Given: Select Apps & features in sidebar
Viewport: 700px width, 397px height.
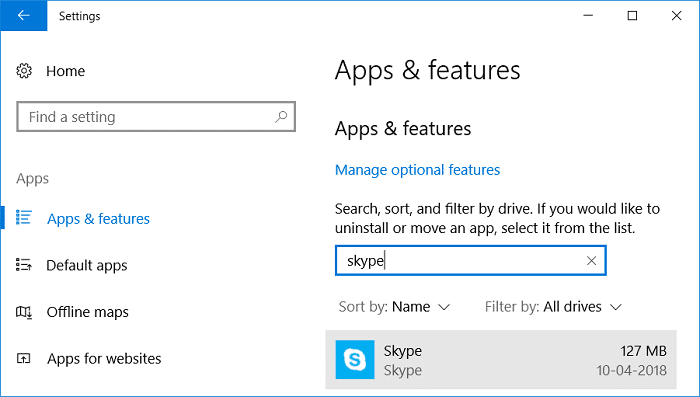Looking at the screenshot, I should pos(98,219).
